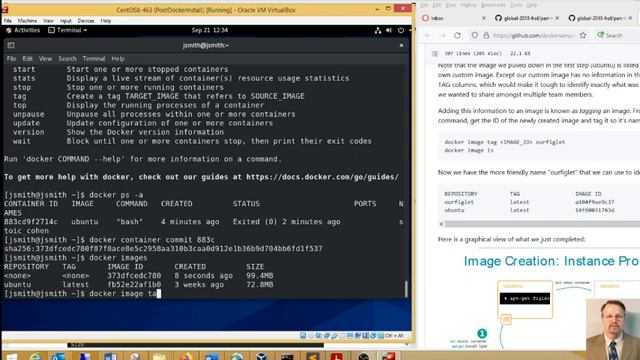This screenshot has width=640, height=360.
Task: Open Outlook from the taskbar
Action: point(58,356)
